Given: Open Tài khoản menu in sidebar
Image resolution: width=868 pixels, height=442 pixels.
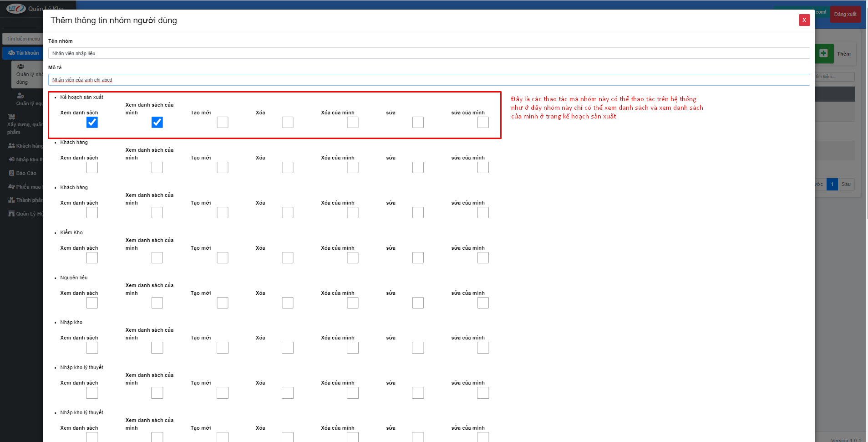Looking at the screenshot, I should pos(23,53).
